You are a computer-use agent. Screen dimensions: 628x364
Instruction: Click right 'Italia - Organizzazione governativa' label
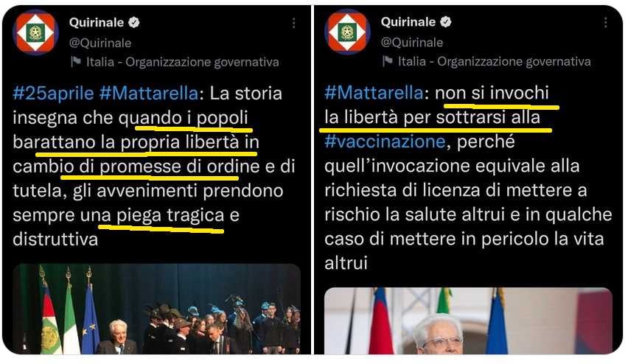pos(495,61)
